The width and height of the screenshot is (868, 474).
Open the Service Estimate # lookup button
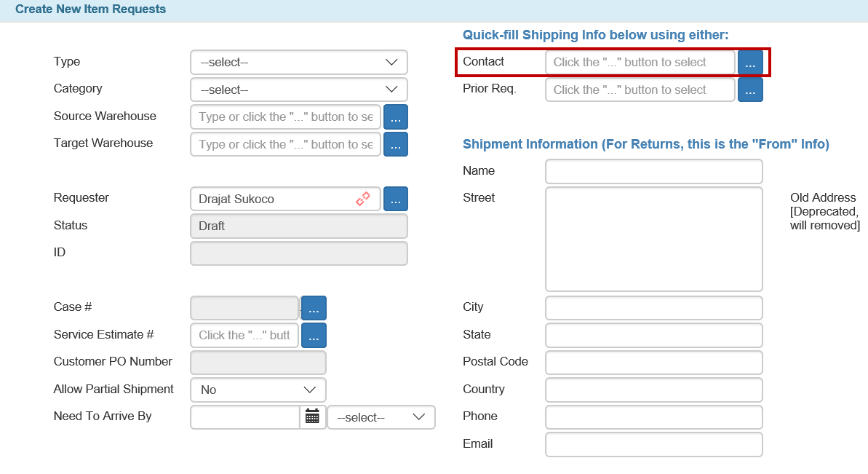(x=314, y=335)
